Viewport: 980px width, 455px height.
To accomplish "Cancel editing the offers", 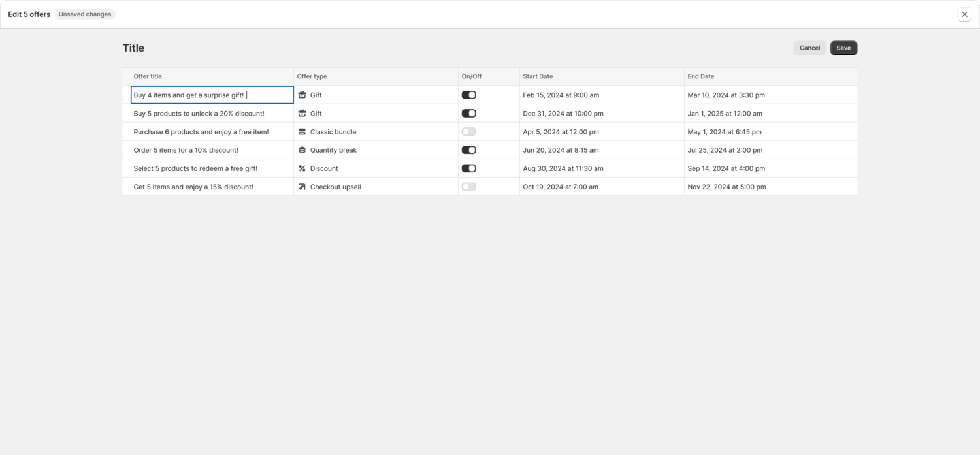I will point(809,48).
